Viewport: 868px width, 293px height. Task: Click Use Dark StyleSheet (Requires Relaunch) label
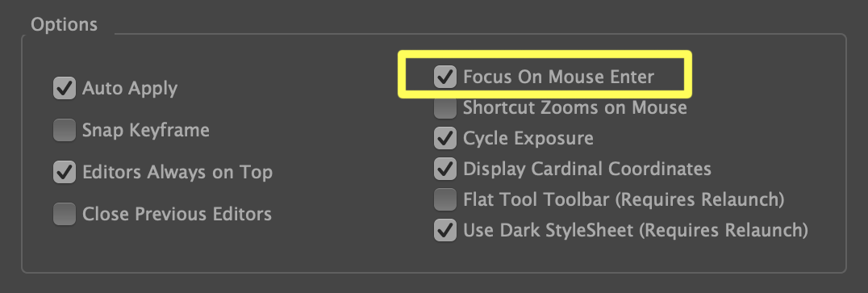636,230
